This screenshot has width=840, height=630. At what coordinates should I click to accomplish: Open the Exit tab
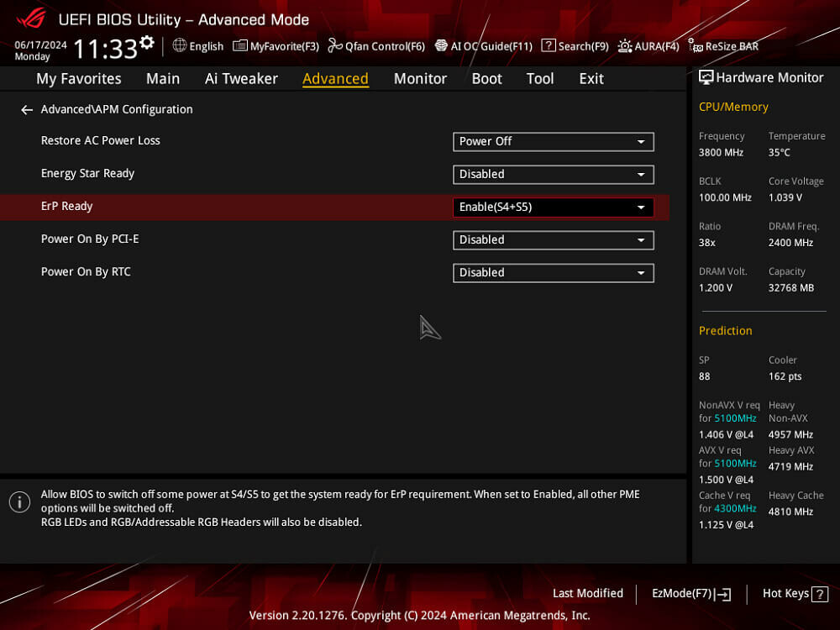pos(591,79)
